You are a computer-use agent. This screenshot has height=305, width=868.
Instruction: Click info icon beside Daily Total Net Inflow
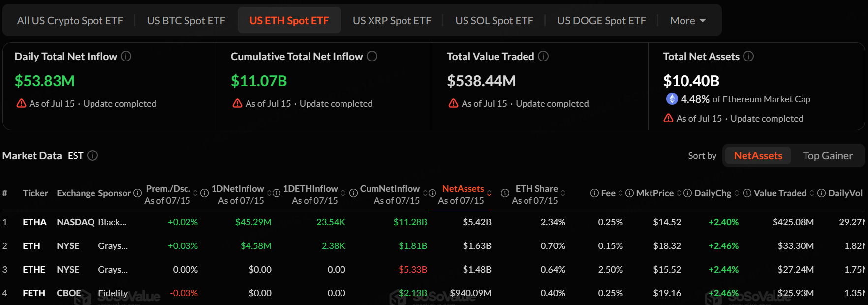[126, 56]
